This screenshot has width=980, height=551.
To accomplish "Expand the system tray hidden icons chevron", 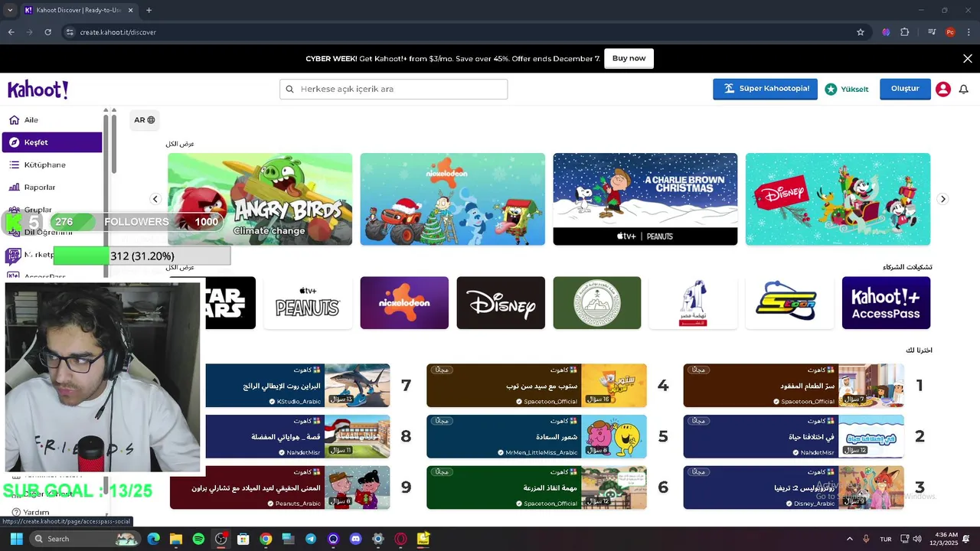I will 849,539.
